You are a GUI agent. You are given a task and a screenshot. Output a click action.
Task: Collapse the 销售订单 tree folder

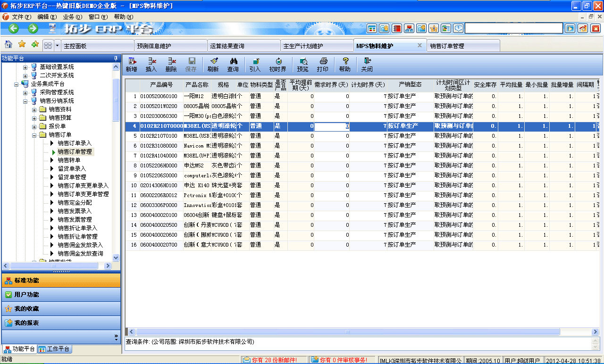pos(34,135)
